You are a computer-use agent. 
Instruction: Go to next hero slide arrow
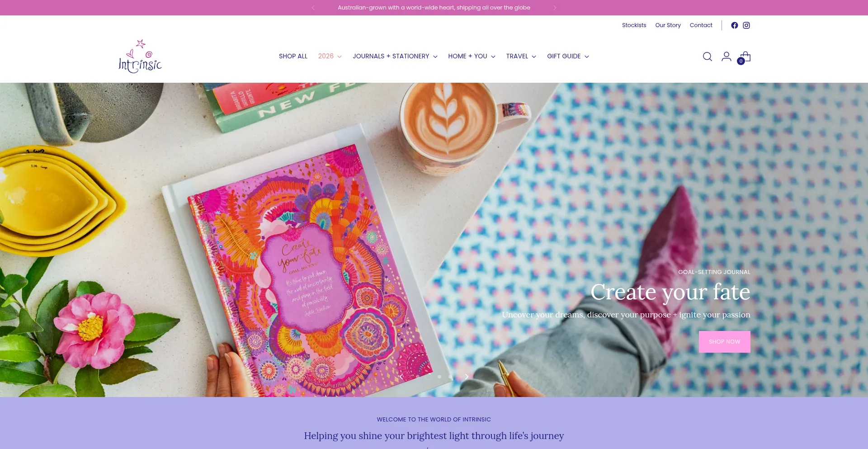click(x=467, y=376)
